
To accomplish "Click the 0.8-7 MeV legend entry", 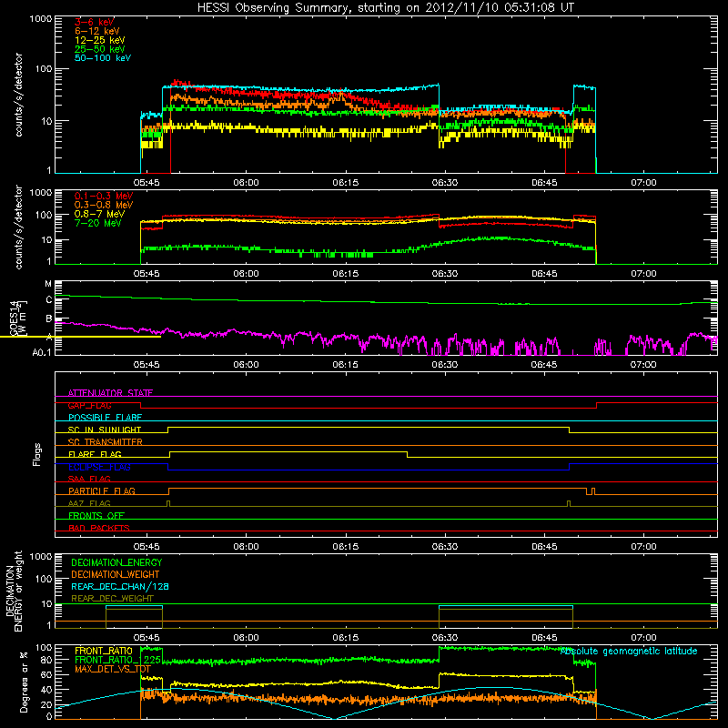I will (x=99, y=214).
